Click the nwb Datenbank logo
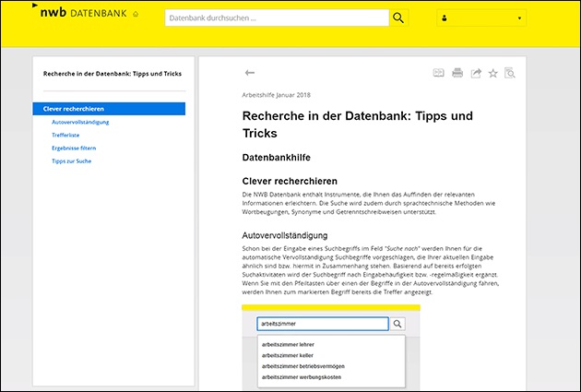Screen dimensions: 581x392 [81, 13]
